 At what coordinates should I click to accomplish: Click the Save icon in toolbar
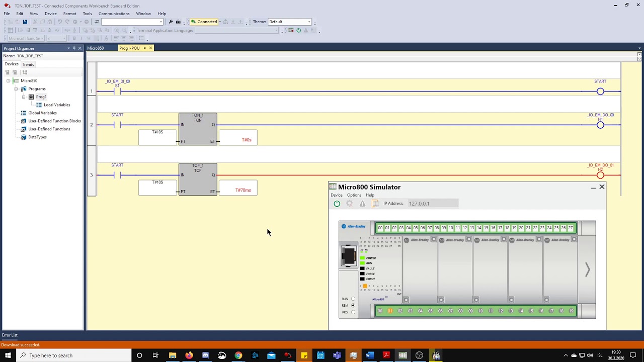click(x=25, y=22)
